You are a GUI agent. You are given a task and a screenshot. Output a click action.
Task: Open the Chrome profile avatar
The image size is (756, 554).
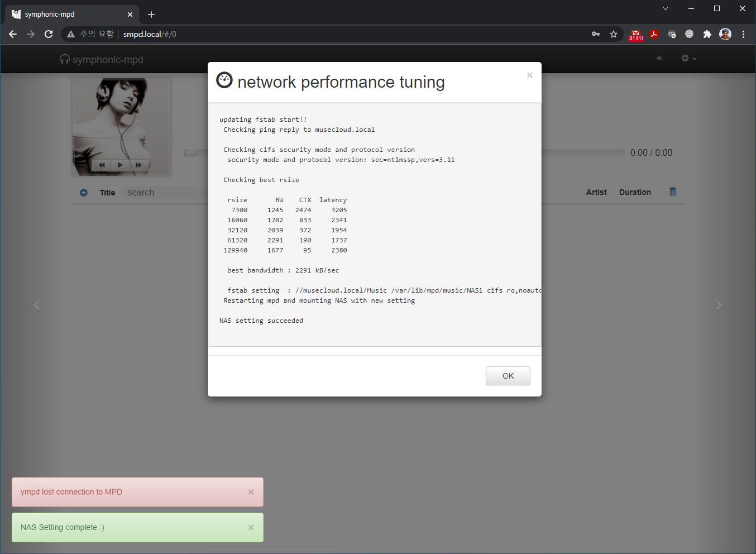tap(725, 34)
